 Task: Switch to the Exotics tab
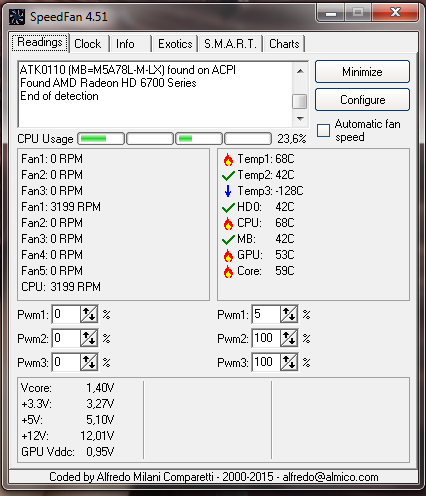click(x=175, y=44)
